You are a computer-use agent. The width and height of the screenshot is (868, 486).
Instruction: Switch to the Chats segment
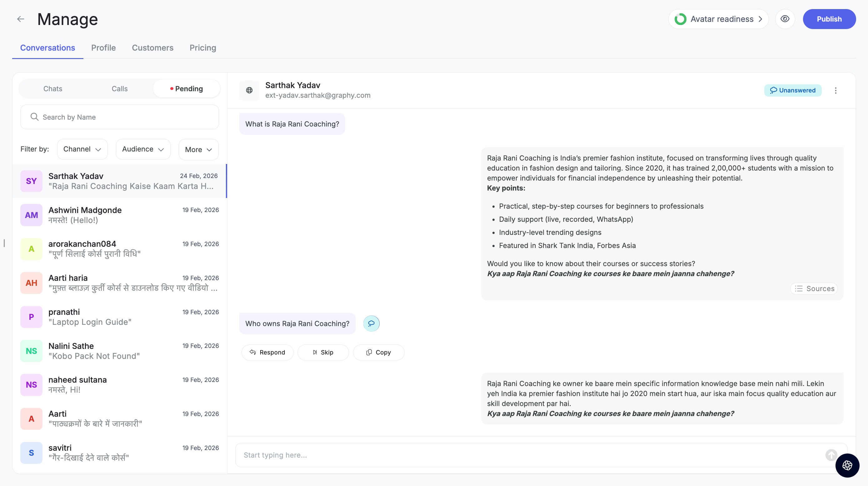(x=52, y=89)
